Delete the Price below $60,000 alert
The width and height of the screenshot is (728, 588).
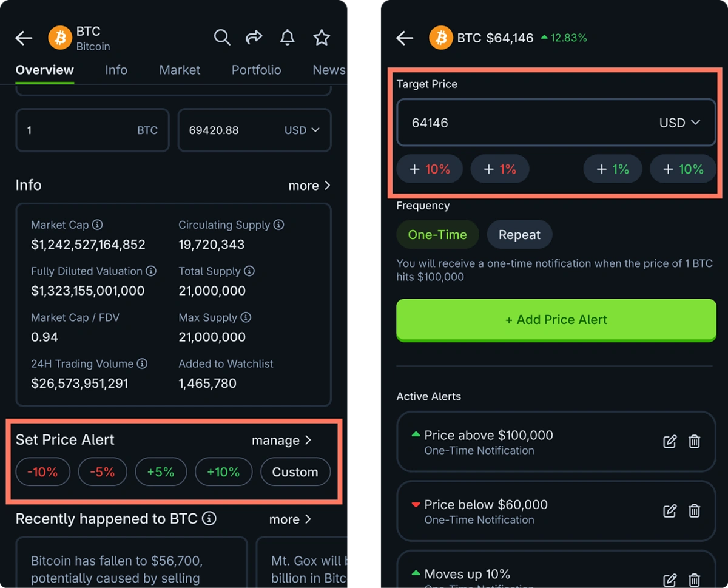click(x=695, y=511)
